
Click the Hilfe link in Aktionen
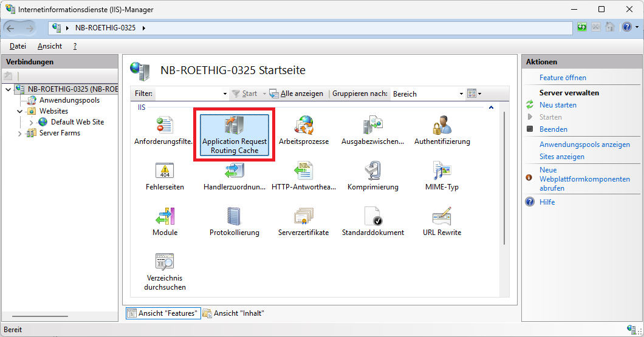pos(547,202)
